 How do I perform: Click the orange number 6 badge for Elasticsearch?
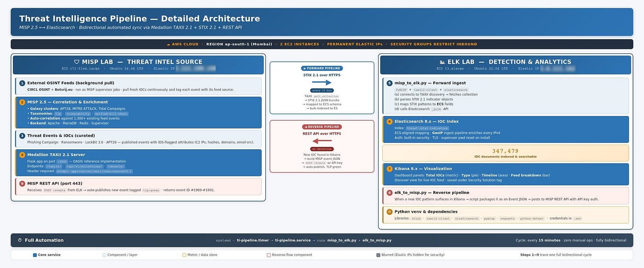point(390,122)
